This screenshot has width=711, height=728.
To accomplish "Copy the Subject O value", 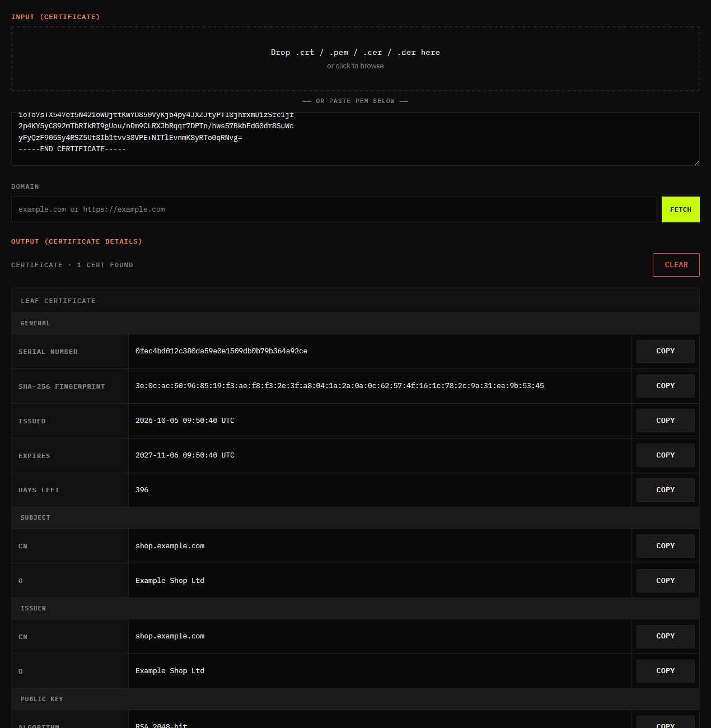I will (x=666, y=581).
